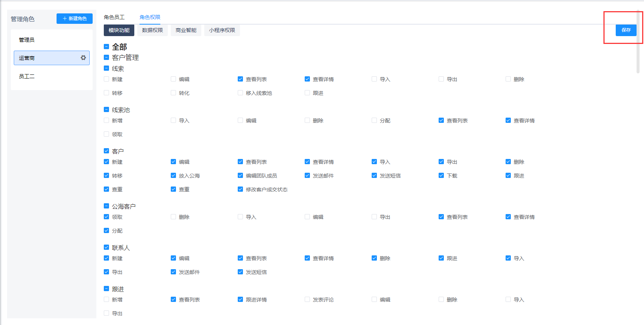
Task: Enable 导出 permission under 公海客户
Action: [x=374, y=217]
